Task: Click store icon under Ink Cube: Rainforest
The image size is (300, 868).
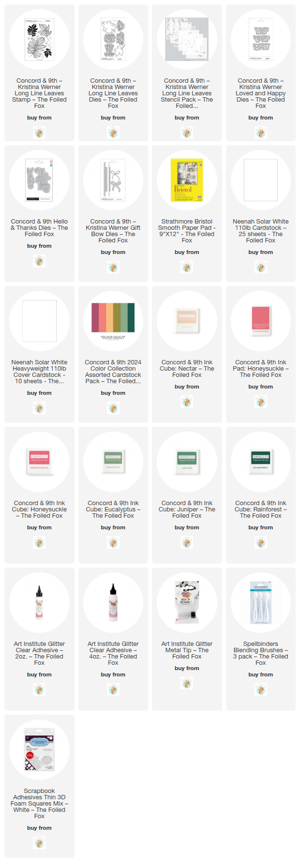Action: pos(260,542)
